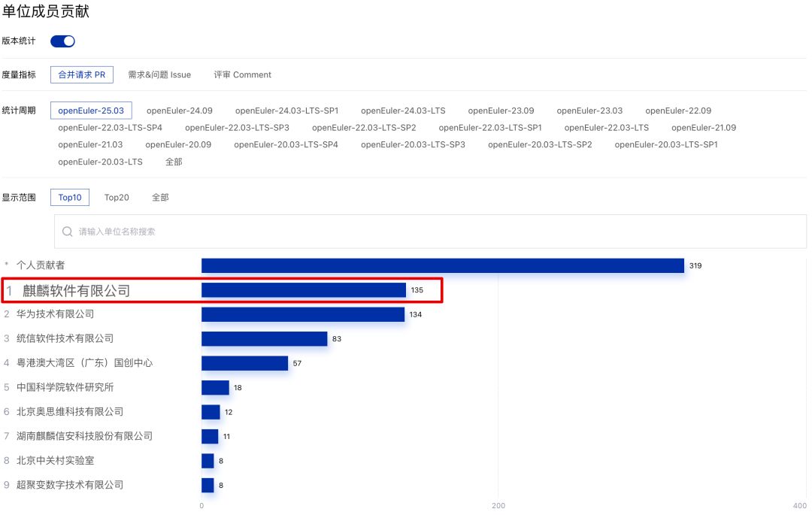Click the 湖南麒麟信安 bar showing 11
Image resolution: width=812 pixels, height=515 pixels.
(210, 436)
